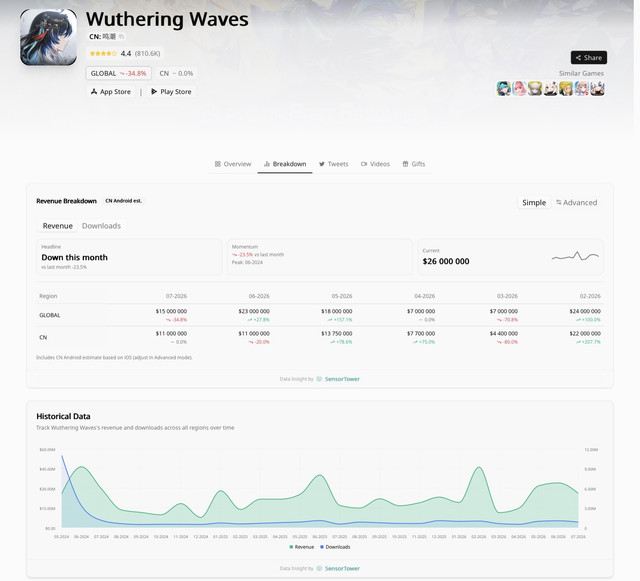This screenshot has width=640, height=581.
Task: Open the blonde man similar game icon
Action: [566, 88]
